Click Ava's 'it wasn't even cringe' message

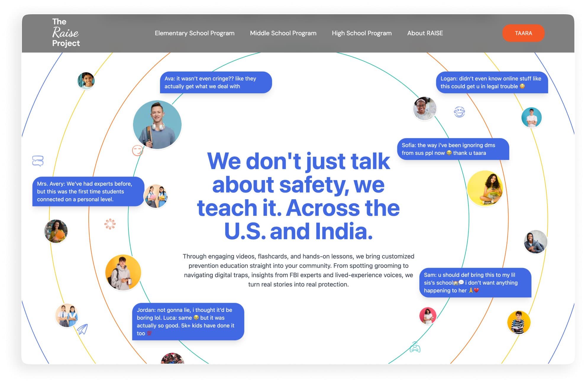point(216,82)
